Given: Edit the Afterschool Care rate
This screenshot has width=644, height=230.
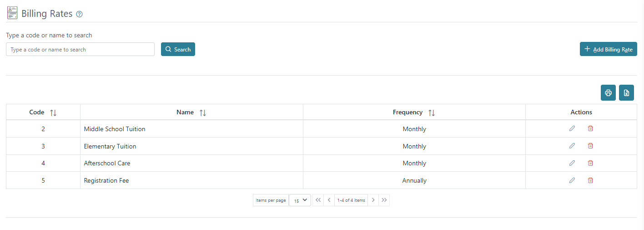Looking at the screenshot, I should click(572, 163).
